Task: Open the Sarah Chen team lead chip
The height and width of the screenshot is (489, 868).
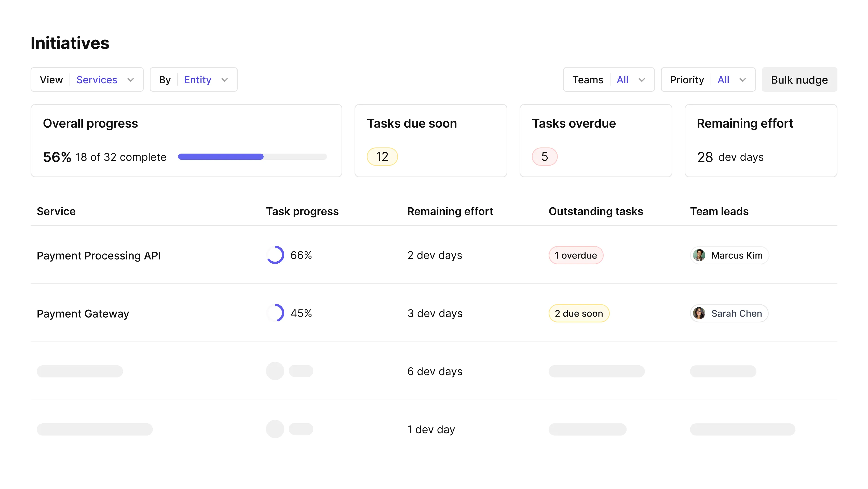Action: pos(729,313)
